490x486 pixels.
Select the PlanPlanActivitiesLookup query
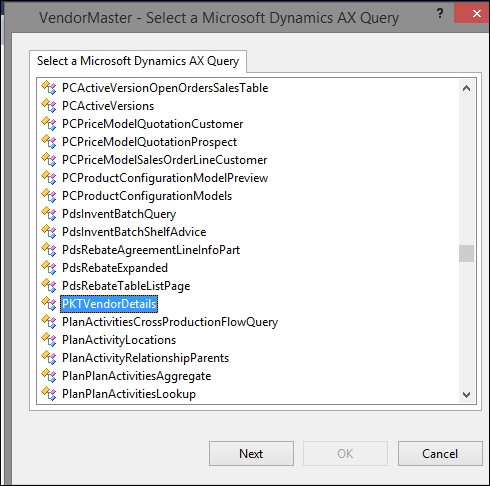[129, 394]
